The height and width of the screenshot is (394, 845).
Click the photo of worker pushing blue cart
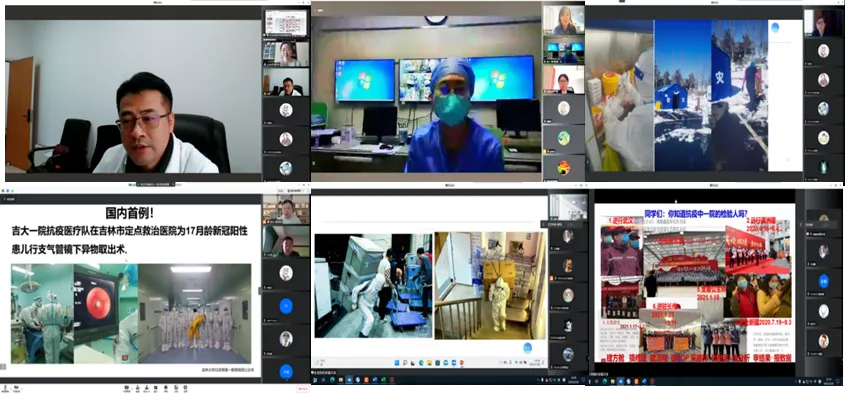(x=373, y=286)
